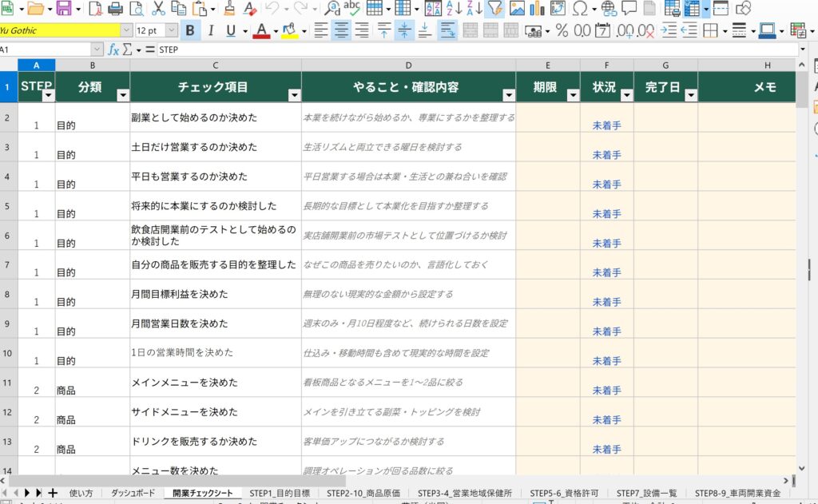Toggle Underline formatting button
Screen dimensions: 818x504
231,31
